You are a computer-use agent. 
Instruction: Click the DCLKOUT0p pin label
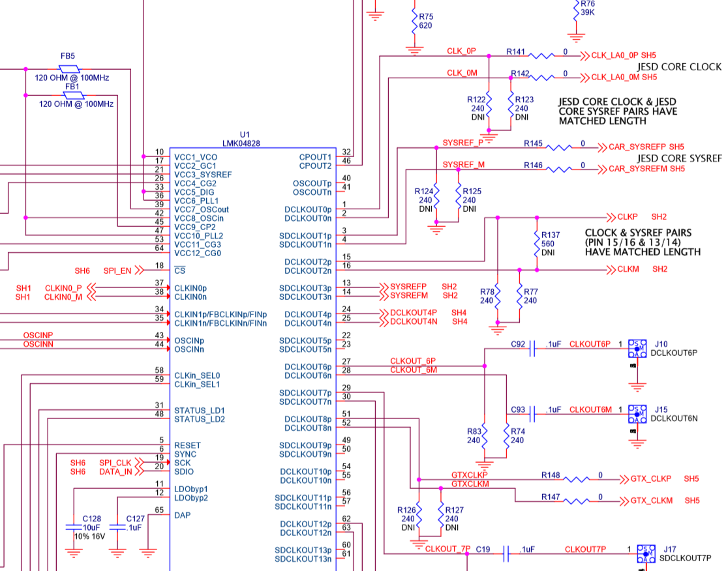[x=309, y=210]
